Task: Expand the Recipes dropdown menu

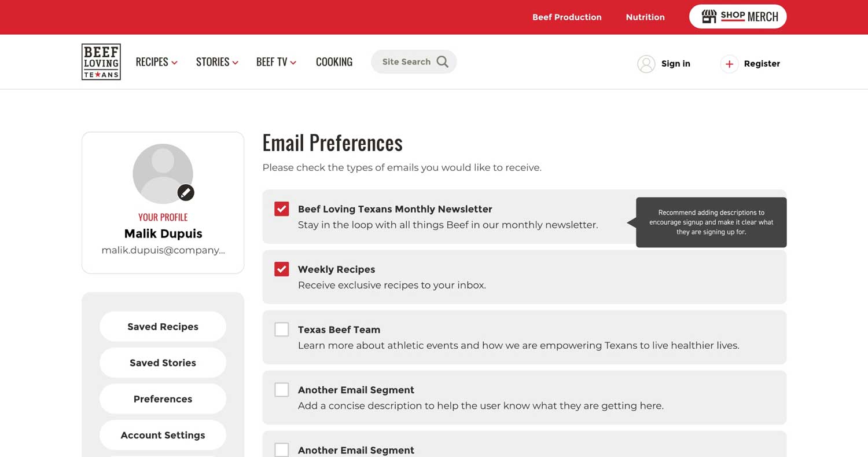Action: coord(156,62)
